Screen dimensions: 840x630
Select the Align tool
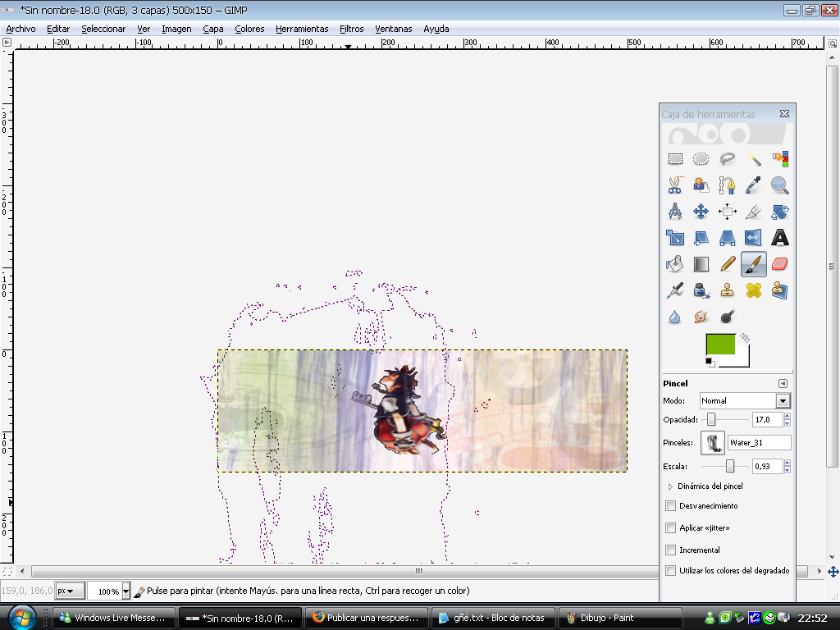[727, 212]
